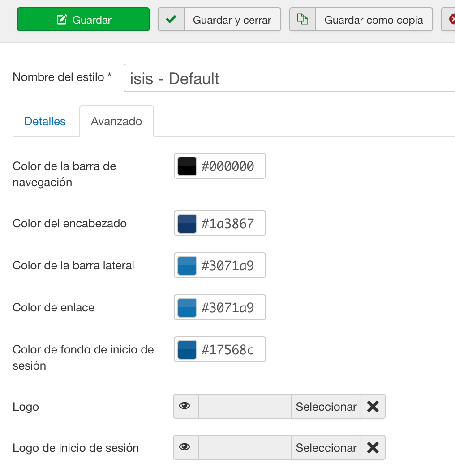Viewport: 455px width, 476px height.
Task: Click the copy icon of Guardar como copia
Action: [x=302, y=19]
